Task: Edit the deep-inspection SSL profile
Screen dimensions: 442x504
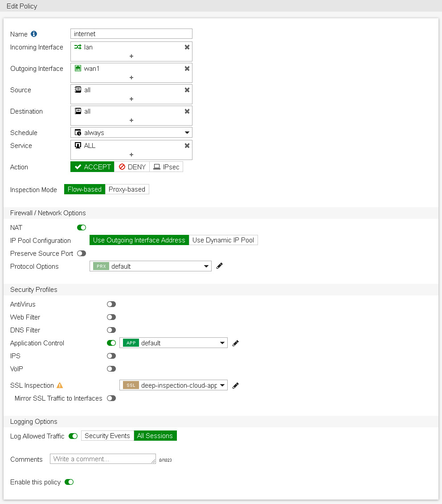Action: pos(235,385)
